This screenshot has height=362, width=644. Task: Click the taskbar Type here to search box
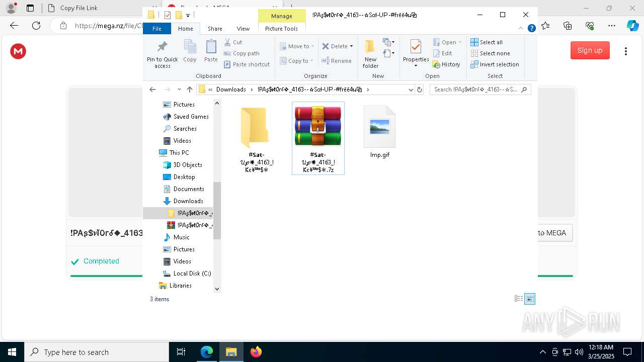97,352
